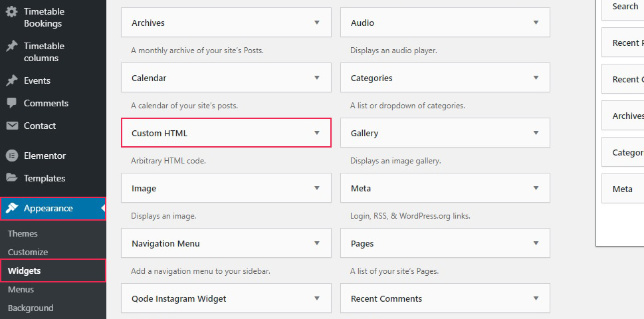644x319 pixels.
Task: Click the pin icon beside Timetable columns
Action: 11,46
